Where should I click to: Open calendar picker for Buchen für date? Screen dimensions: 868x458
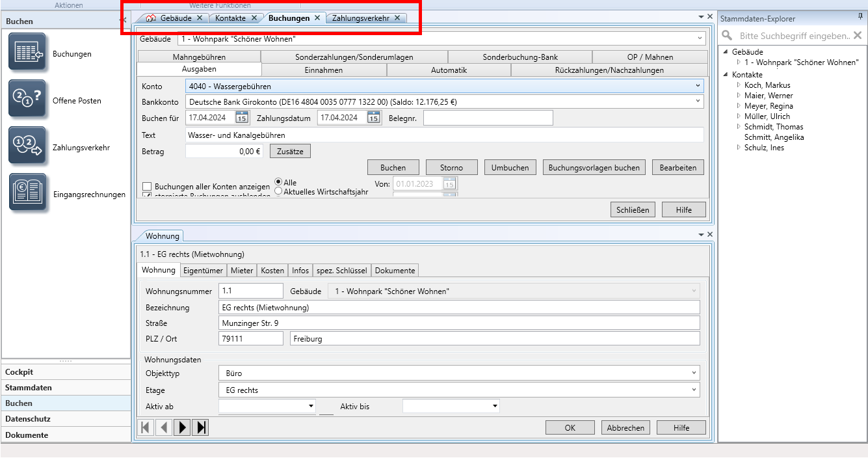[x=241, y=118]
